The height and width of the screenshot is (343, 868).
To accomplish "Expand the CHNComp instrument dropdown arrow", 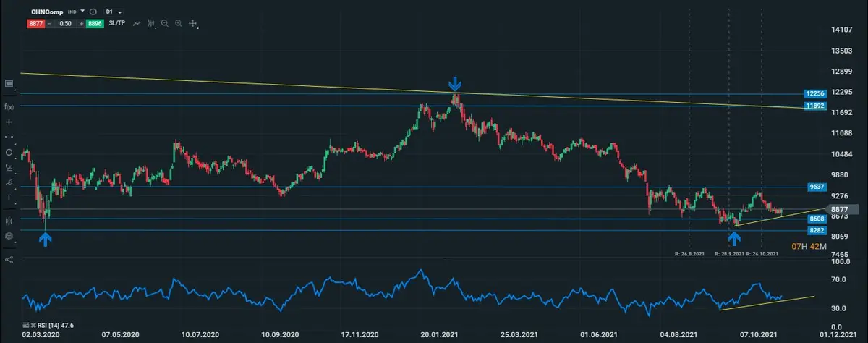I will pyautogui.click(x=83, y=12).
